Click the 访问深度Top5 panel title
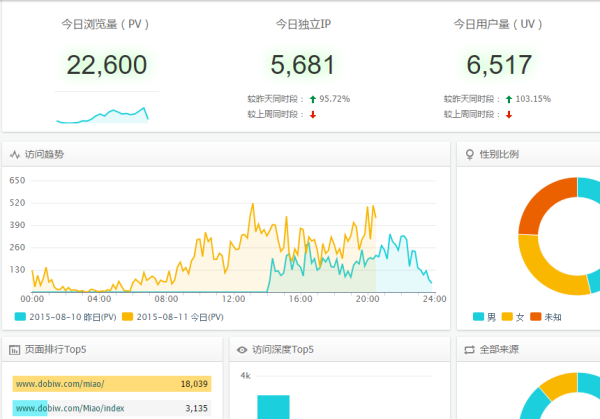The image size is (600, 419). click(x=283, y=350)
